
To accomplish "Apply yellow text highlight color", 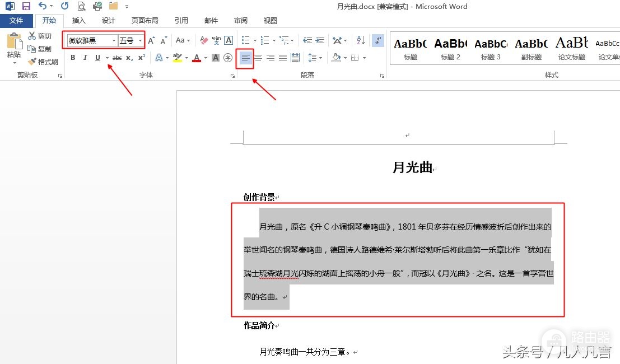I will coord(178,58).
